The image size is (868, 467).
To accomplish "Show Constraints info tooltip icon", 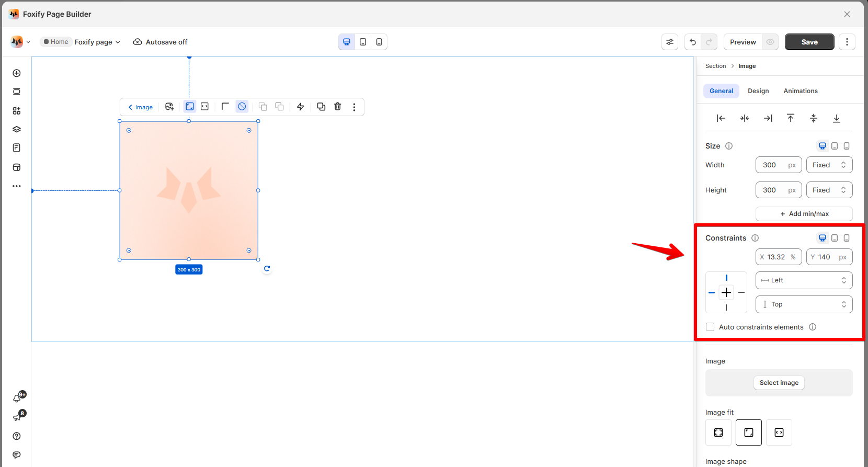I will click(x=755, y=238).
